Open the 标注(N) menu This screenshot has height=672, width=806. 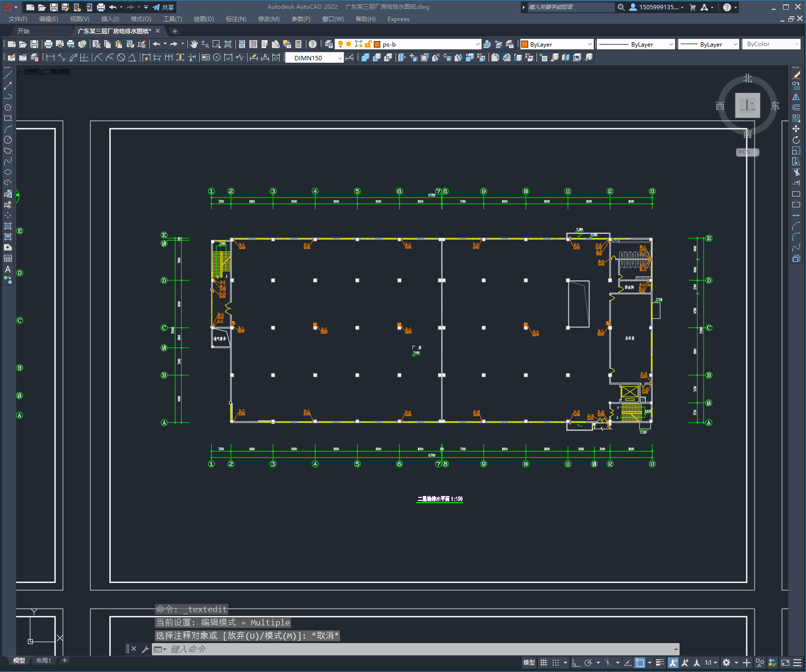(x=236, y=19)
